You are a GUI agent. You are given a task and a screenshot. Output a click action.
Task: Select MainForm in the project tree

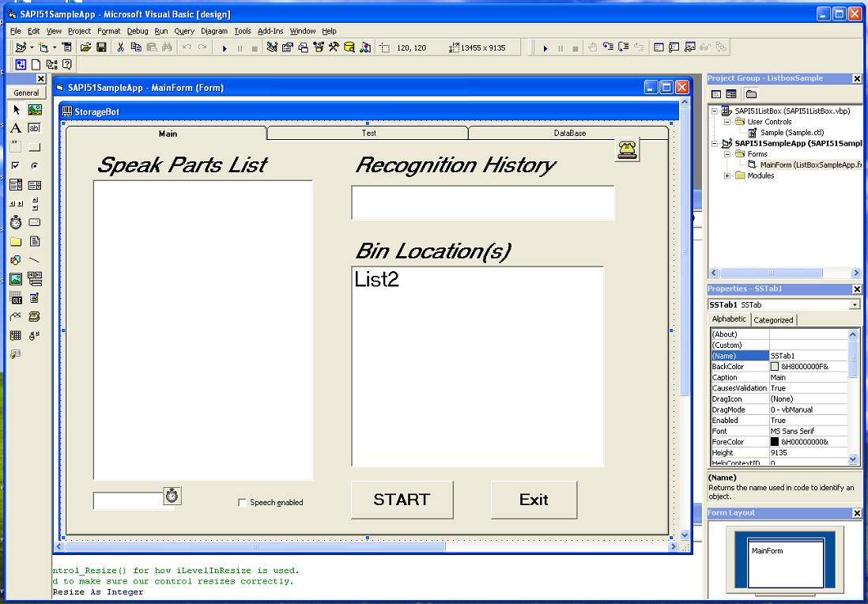point(810,165)
